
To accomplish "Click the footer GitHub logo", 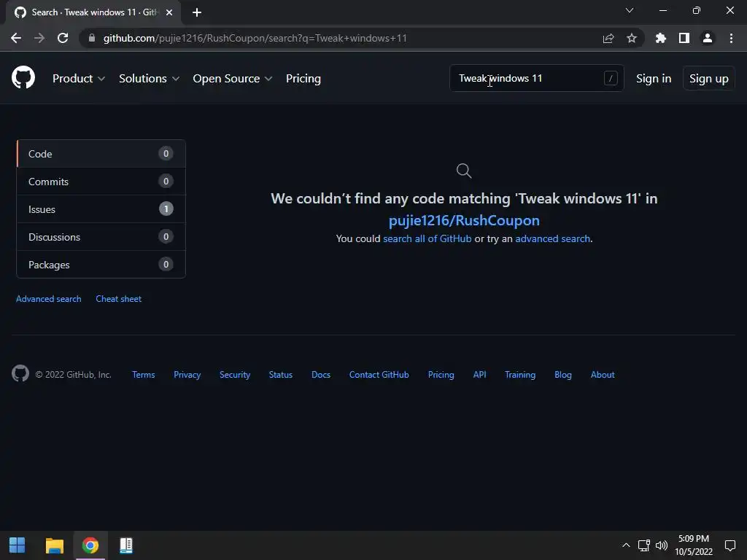I will point(20,374).
